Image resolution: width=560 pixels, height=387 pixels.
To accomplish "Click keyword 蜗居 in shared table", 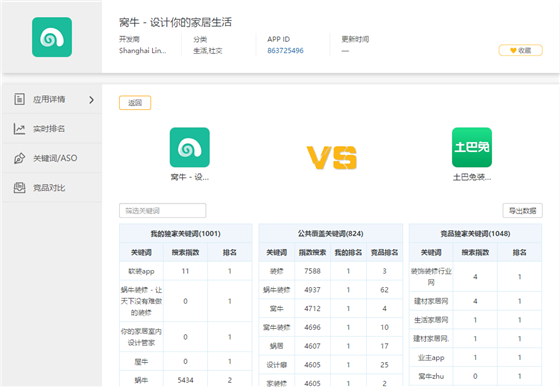I will (276, 346).
